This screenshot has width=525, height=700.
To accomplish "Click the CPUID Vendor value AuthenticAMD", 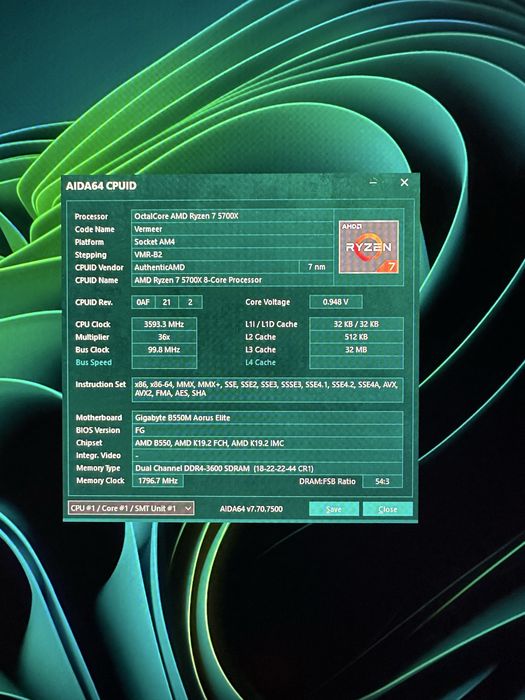I will pyautogui.click(x=215, y=267).
